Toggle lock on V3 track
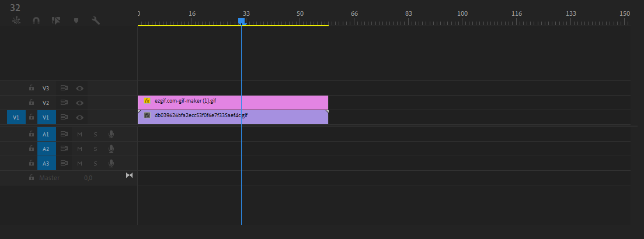 tap(32, 89)
